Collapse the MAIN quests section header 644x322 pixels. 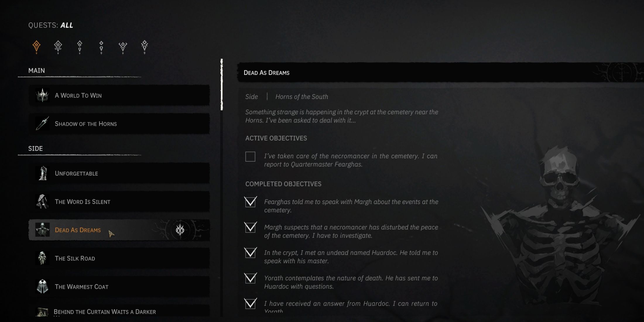[x=37, y=71]
